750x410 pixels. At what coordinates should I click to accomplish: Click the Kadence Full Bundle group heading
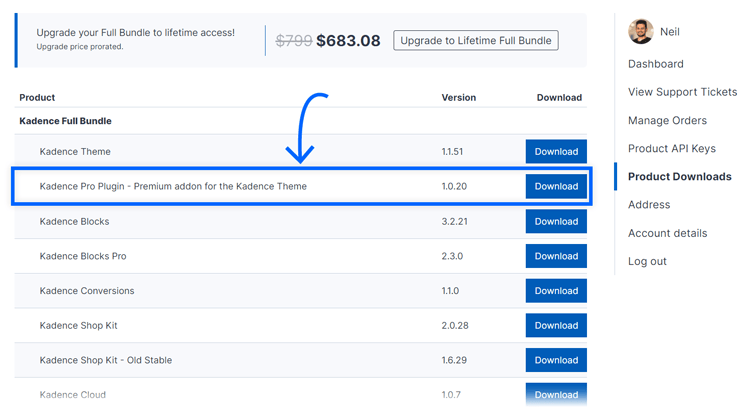click(x=65, y=121)
